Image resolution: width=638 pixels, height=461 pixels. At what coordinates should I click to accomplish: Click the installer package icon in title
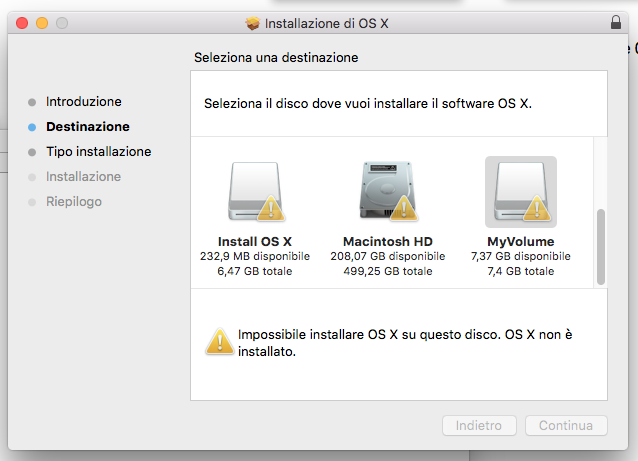253,23
